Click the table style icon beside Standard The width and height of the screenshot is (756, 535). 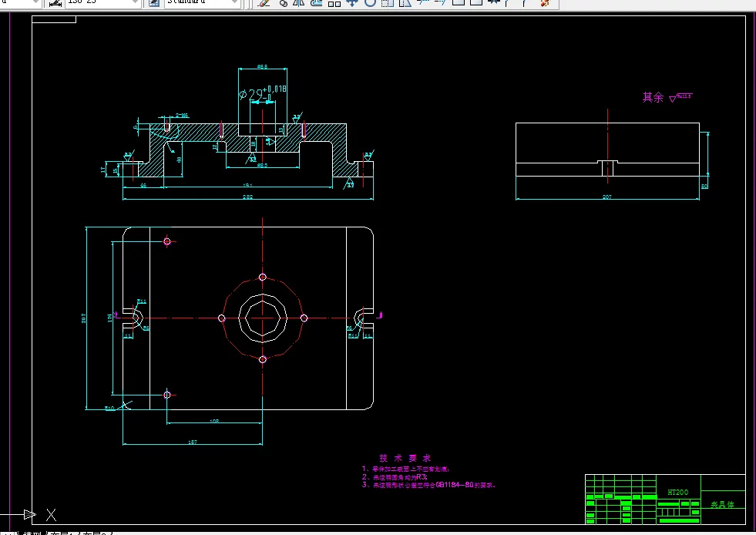tap(154, 3)
